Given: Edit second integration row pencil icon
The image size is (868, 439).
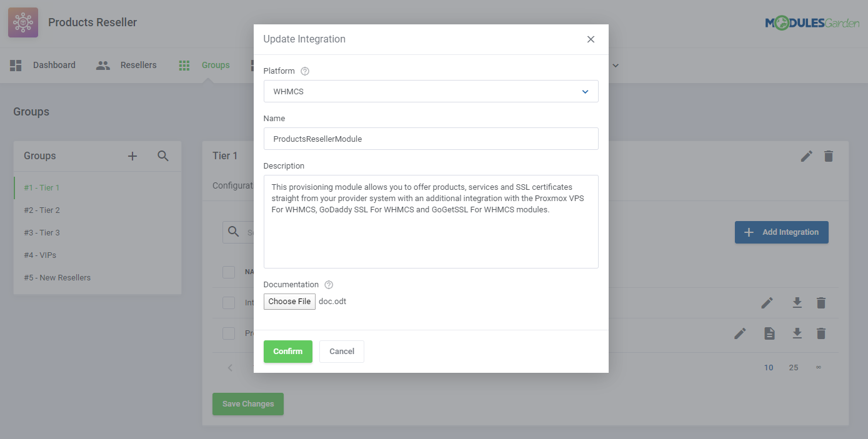Looking at the screenshot, I should pyautogui.click(x=740, y=333).
